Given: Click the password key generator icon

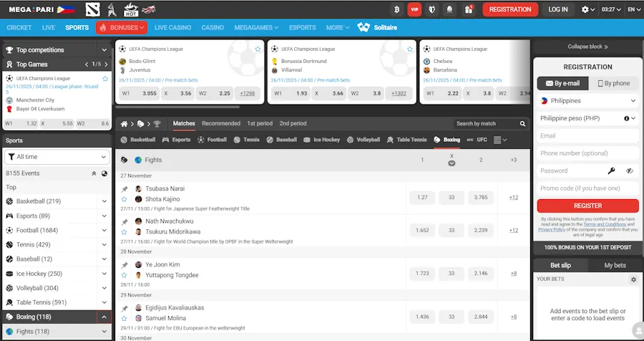Looking at the screenshot, I should (612, 170).
